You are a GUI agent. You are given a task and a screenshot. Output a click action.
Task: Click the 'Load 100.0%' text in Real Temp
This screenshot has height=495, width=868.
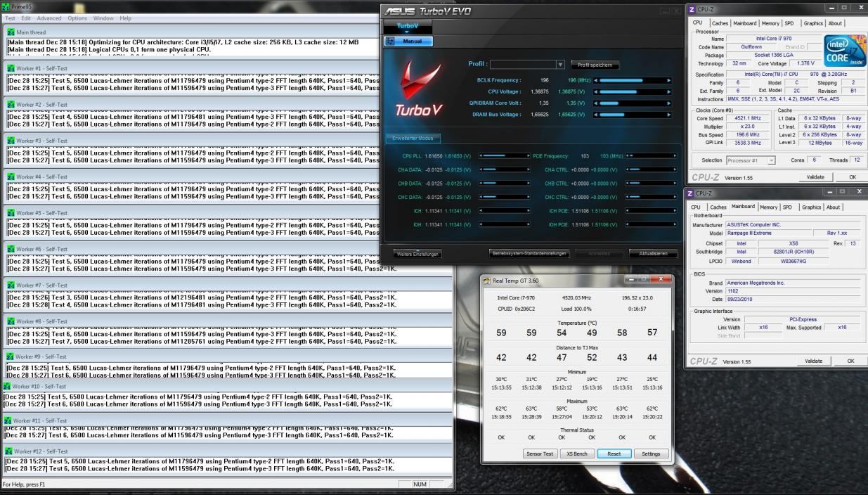click(577, 308)
